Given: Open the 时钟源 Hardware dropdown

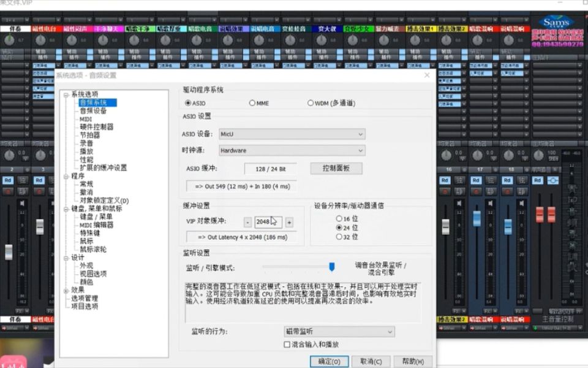Looking at the screenshot, I should click(292, 150).
